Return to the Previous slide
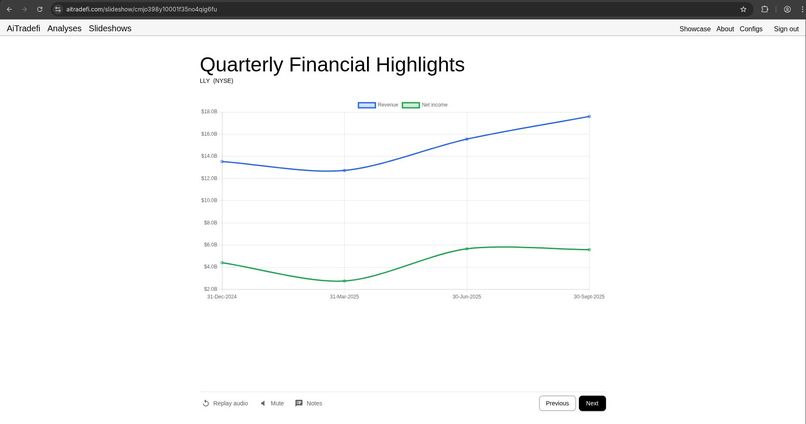The height and width of the screenshot is (424, 806). 557,403
